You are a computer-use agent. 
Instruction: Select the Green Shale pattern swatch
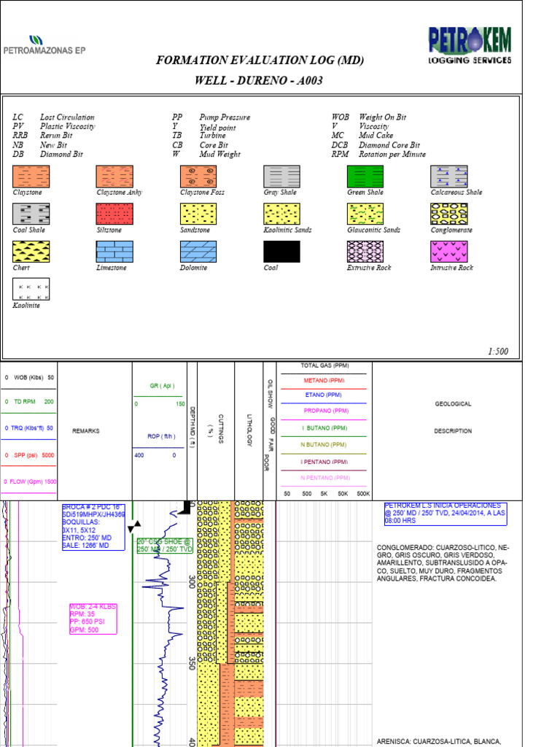(365, 177)
